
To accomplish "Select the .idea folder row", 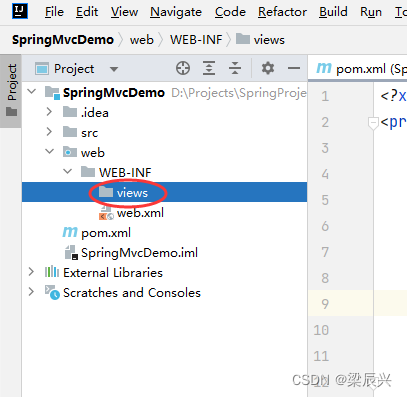I will [164, 112].
